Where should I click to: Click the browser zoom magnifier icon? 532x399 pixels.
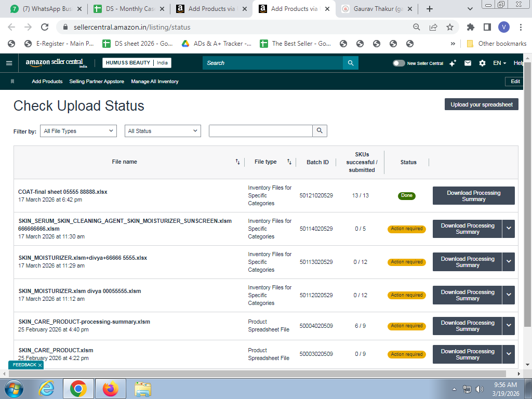point(416,27)
